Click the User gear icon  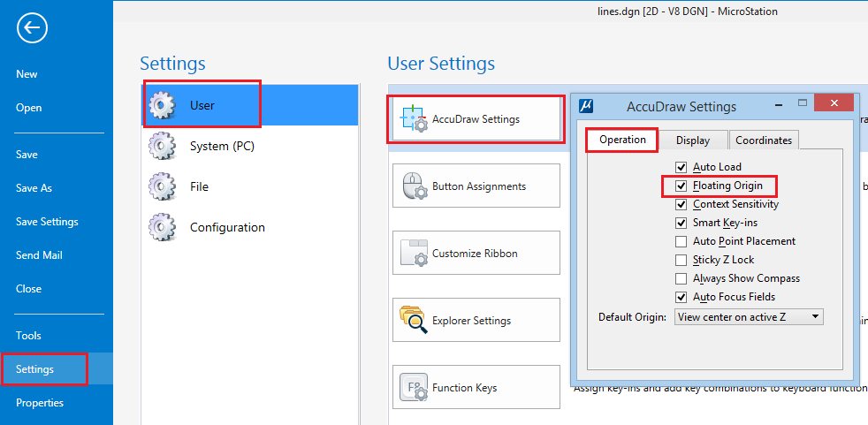tap(162, 104)
